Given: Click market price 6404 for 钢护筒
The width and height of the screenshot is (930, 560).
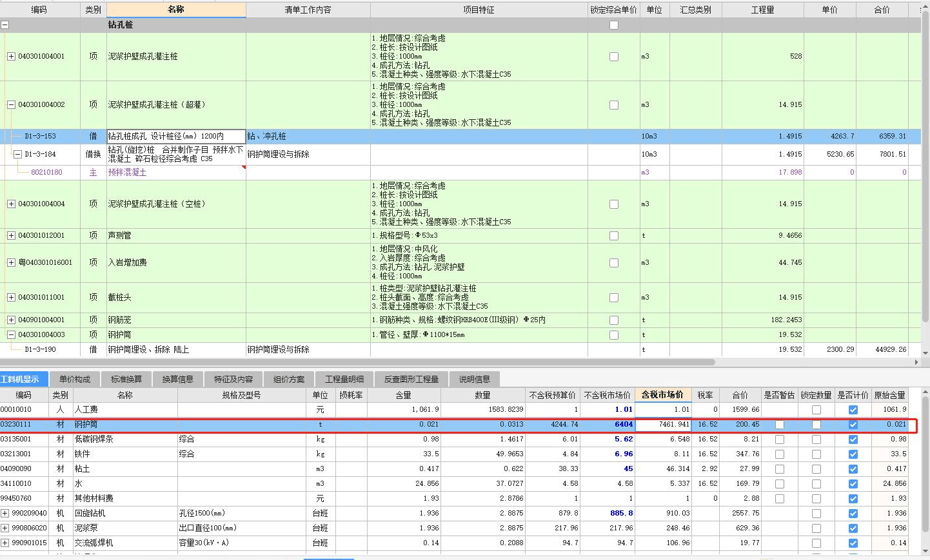Looking at the screenshot, I should tap(608, 424).
